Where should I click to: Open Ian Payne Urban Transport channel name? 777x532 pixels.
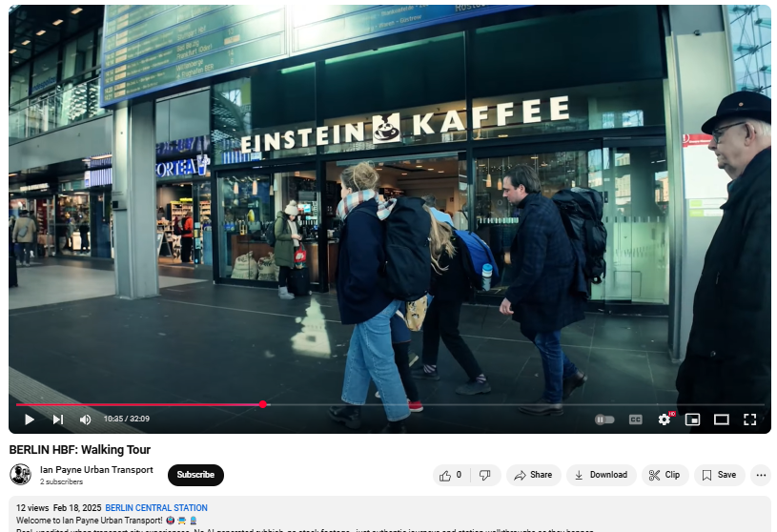point(96,470)
